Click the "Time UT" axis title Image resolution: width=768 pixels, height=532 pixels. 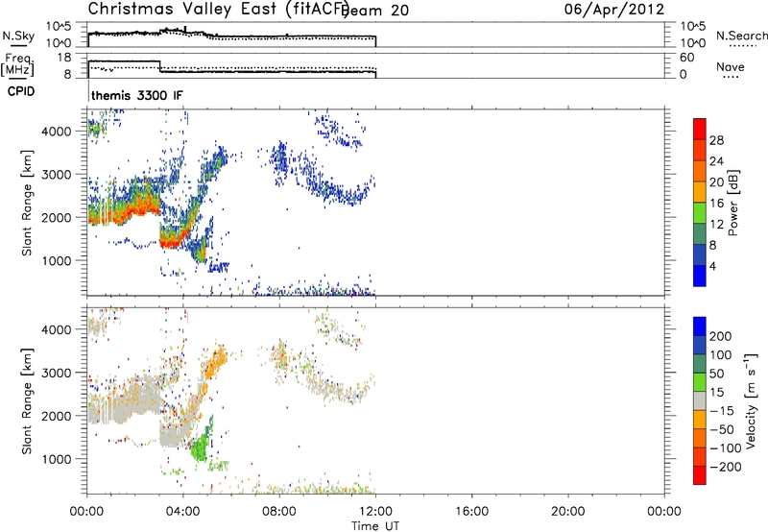(375, 526)
